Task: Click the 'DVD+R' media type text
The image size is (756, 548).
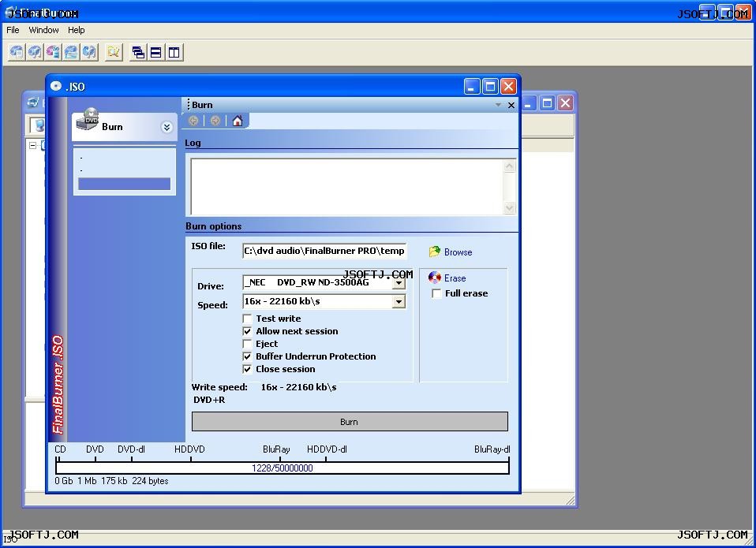Action: [x=209, y=400]
